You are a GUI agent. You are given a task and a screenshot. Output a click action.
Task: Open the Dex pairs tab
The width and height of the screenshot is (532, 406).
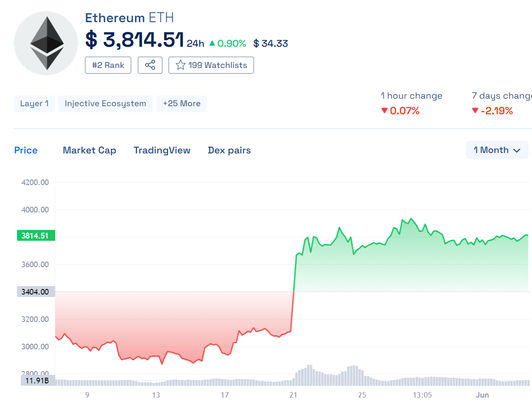click(x=229, y=150)
